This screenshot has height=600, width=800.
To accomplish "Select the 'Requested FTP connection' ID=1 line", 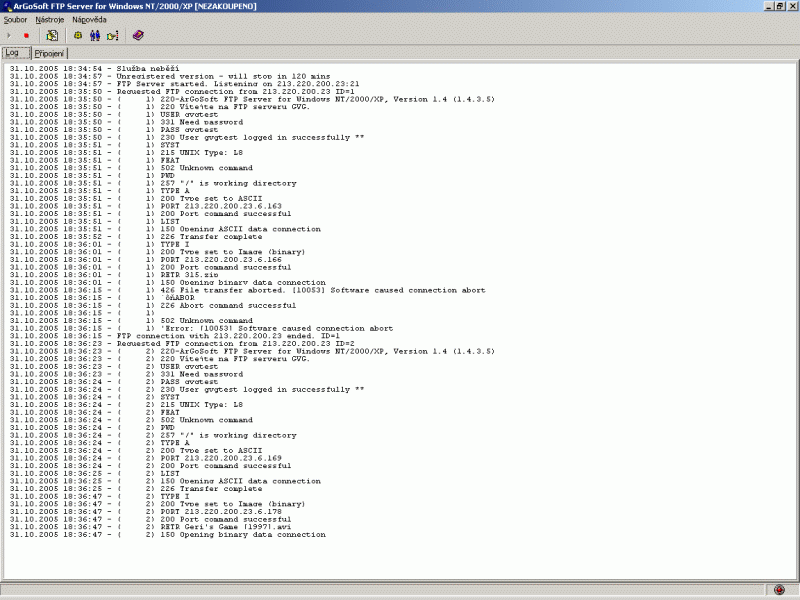I will point(182,91).
